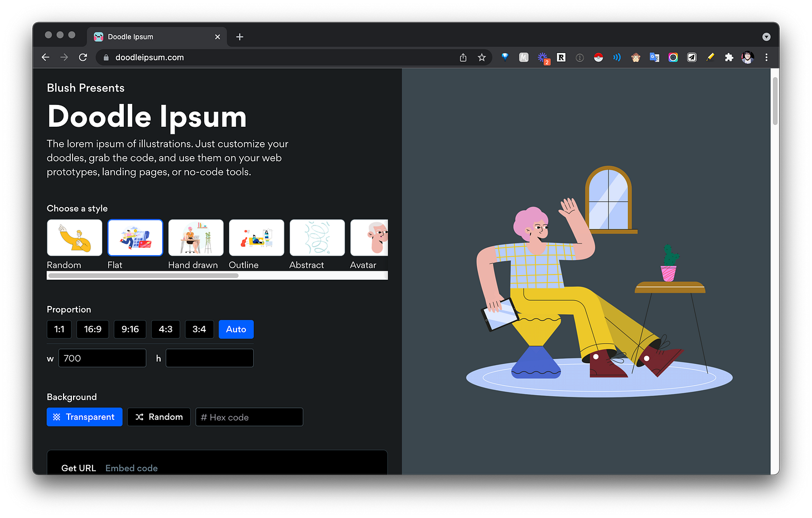Open the Google Translate extension

[655, 57]
